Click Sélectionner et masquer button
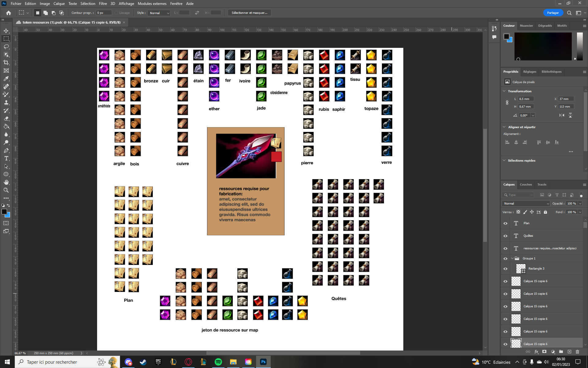Screen dimensions: 588x368 249,13
